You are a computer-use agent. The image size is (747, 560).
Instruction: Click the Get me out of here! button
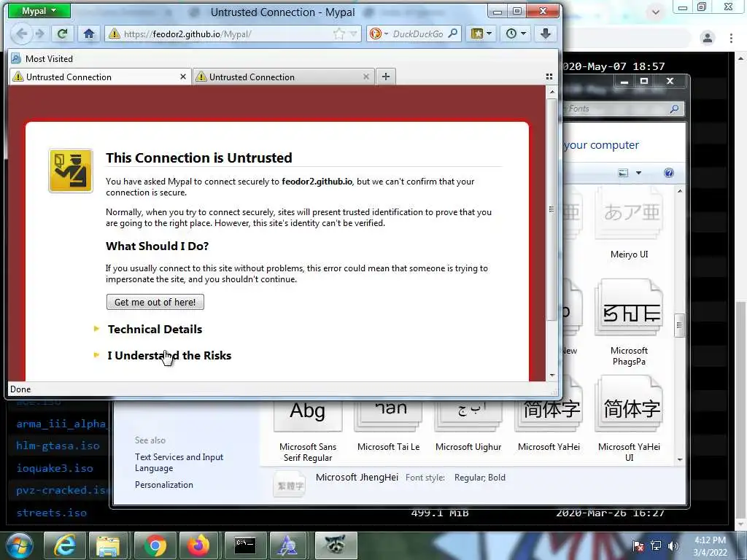pyautogui.click(x=155, y=302)
